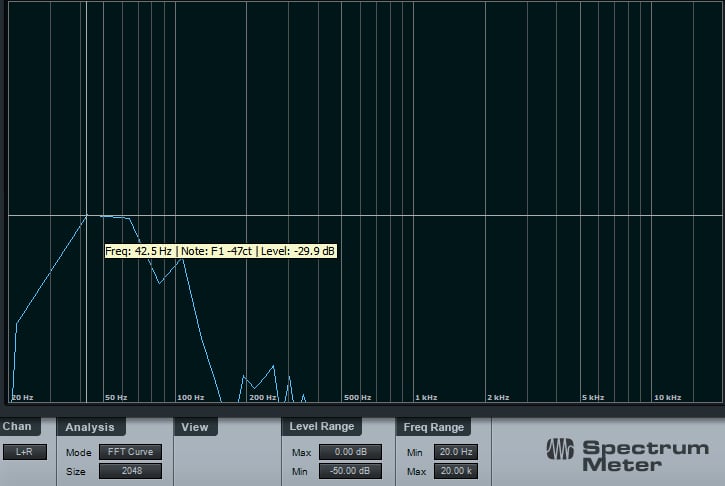725x486 pixels.
Task: Click the 2 kHz axis label
Action: 498,397
